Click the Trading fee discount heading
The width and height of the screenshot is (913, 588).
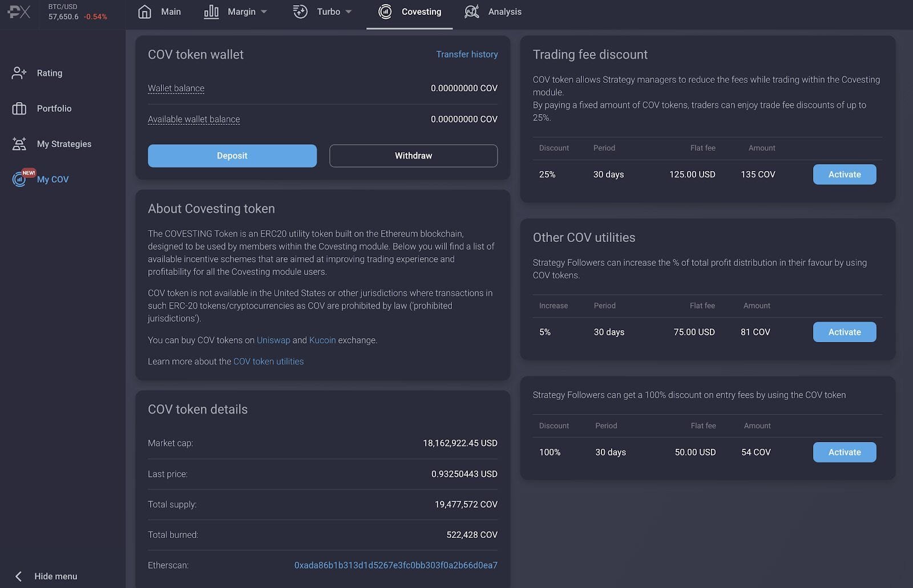(590, 55)
